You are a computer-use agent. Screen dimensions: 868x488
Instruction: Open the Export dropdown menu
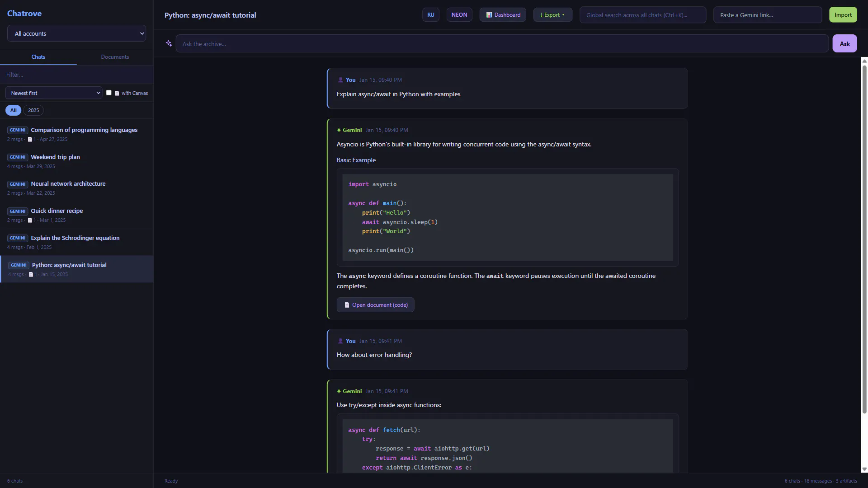[x=552, y=15]
